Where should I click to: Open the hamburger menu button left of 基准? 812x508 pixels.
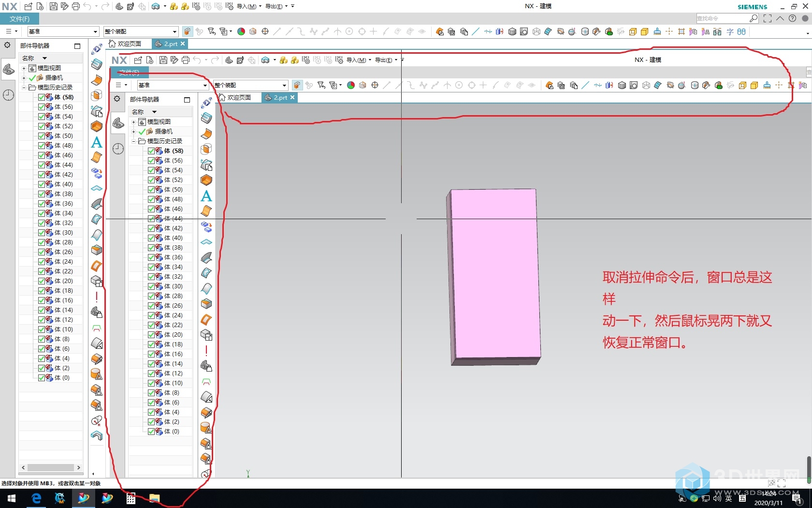[x=12, y=31]
